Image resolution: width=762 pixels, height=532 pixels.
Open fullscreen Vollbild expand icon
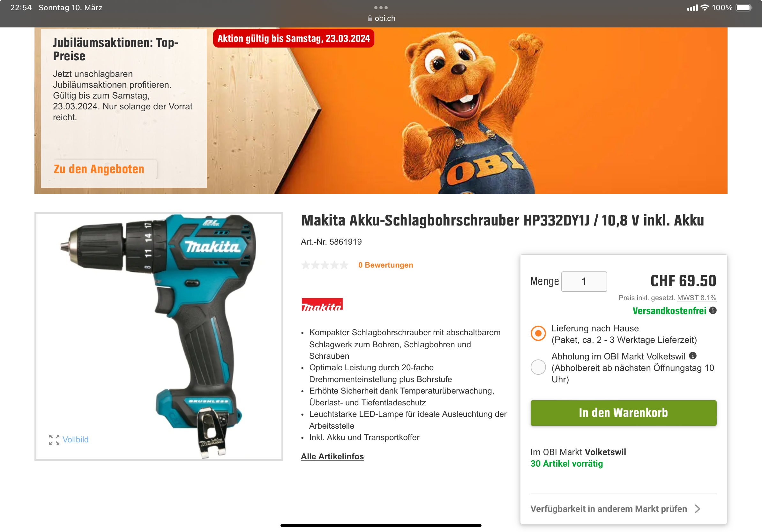(x=54, y=440)
